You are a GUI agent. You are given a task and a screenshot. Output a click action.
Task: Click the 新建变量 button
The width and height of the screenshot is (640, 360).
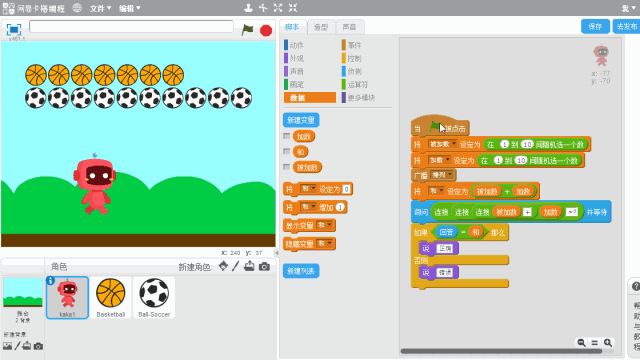(x=301, y=120)
